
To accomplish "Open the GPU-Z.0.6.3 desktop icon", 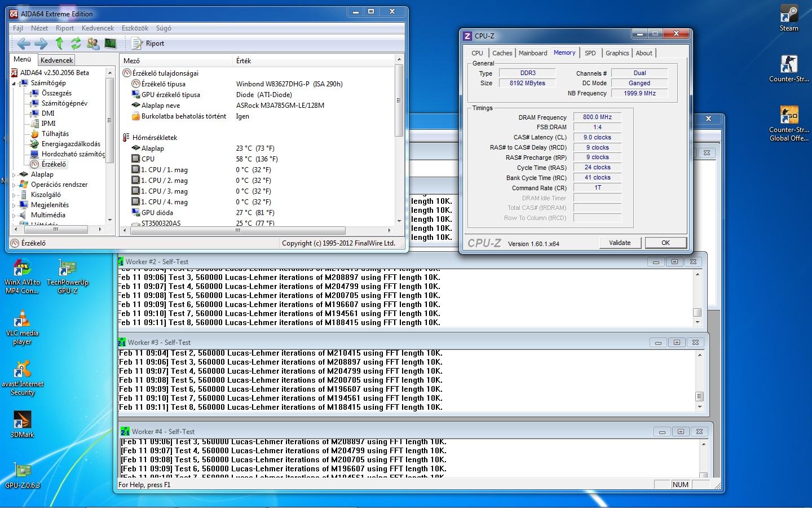I will click(x=22, y=476).
